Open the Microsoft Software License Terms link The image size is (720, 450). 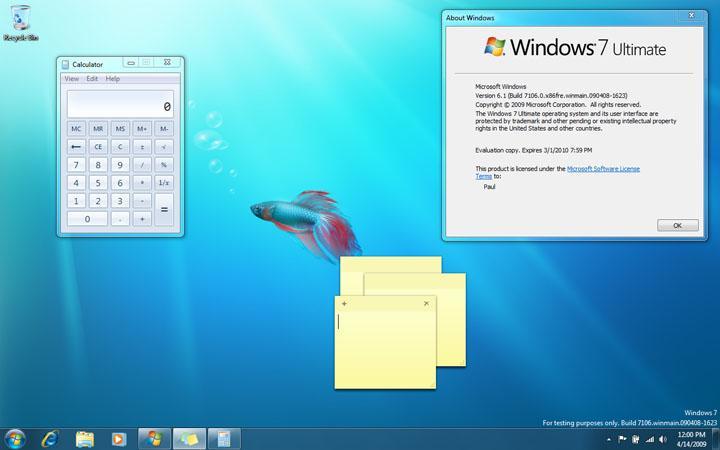coord(603,169)
